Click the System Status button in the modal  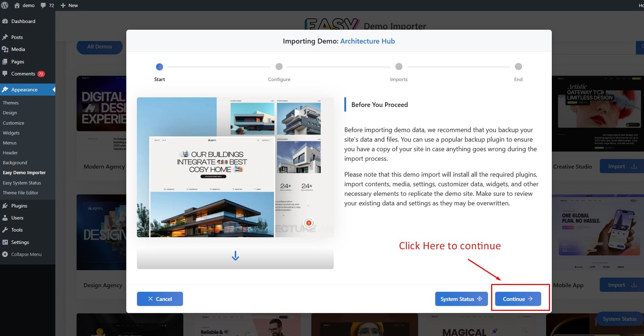(x=461, y=299)
